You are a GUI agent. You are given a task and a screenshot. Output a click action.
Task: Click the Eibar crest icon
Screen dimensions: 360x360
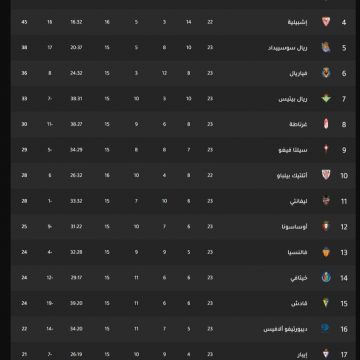326,354
